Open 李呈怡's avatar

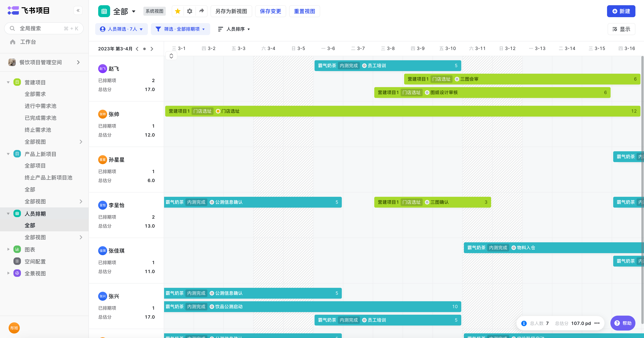tap(102, 205)
